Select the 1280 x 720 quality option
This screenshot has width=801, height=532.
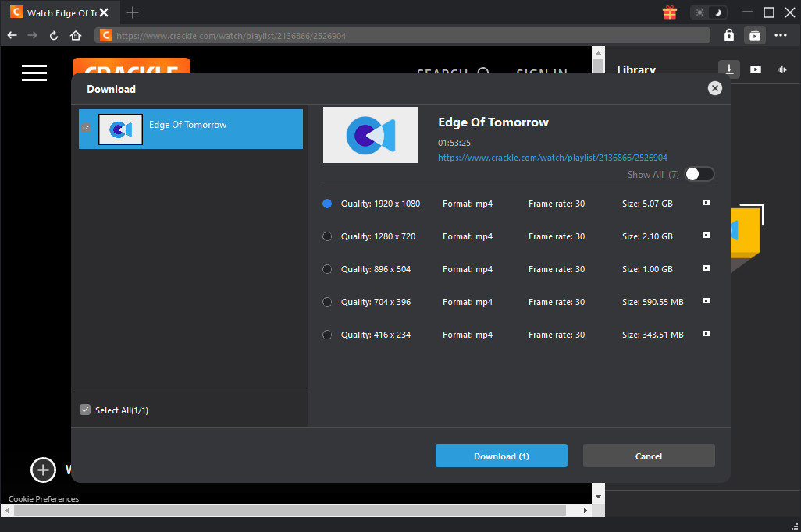click(x=327, y=236)
